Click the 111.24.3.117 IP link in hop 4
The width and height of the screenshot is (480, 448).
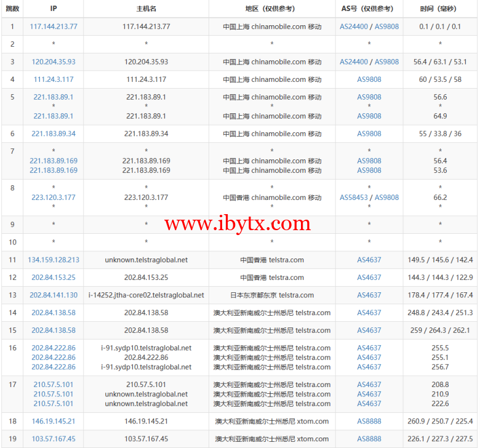(54, 79)
